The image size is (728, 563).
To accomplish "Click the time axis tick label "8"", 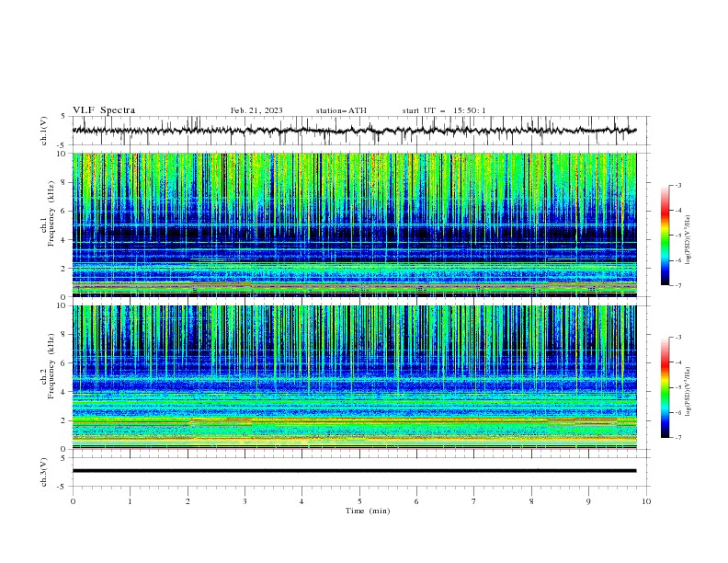I will coord(531,501).
